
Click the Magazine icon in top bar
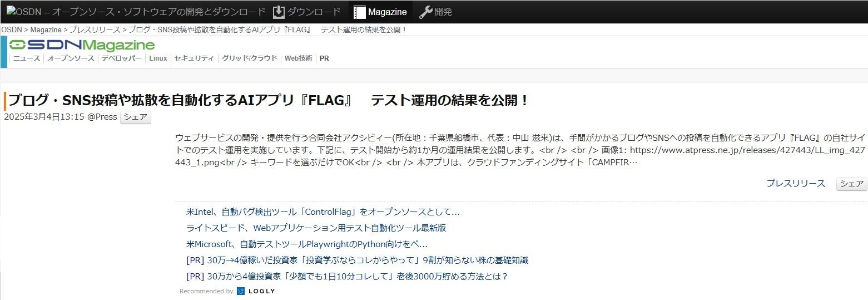coord(360,12)
